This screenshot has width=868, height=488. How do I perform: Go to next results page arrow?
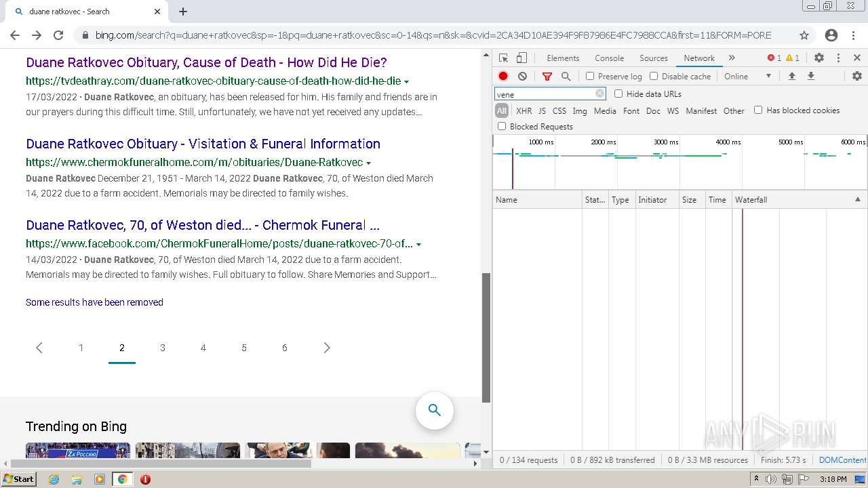(x=327, y=348)
